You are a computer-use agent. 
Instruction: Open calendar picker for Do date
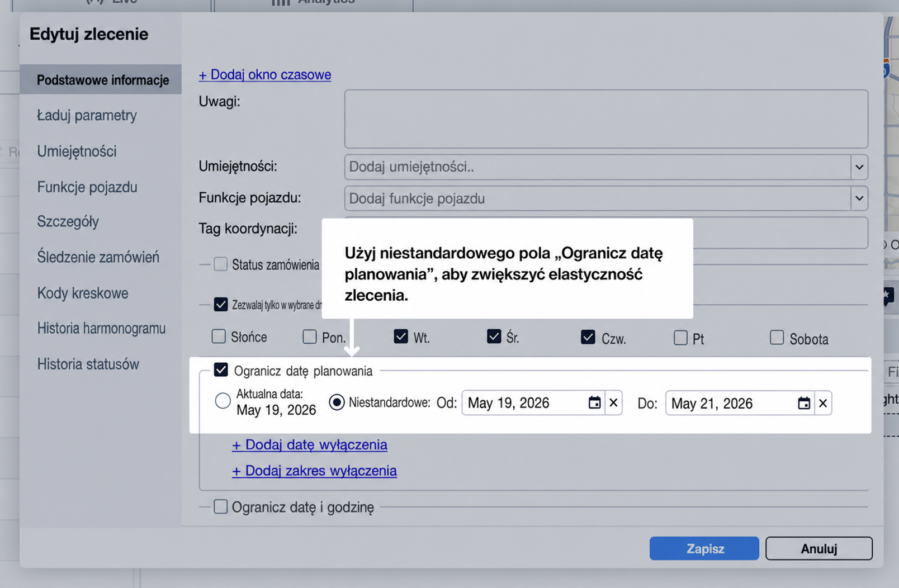(x=803, y=403)
